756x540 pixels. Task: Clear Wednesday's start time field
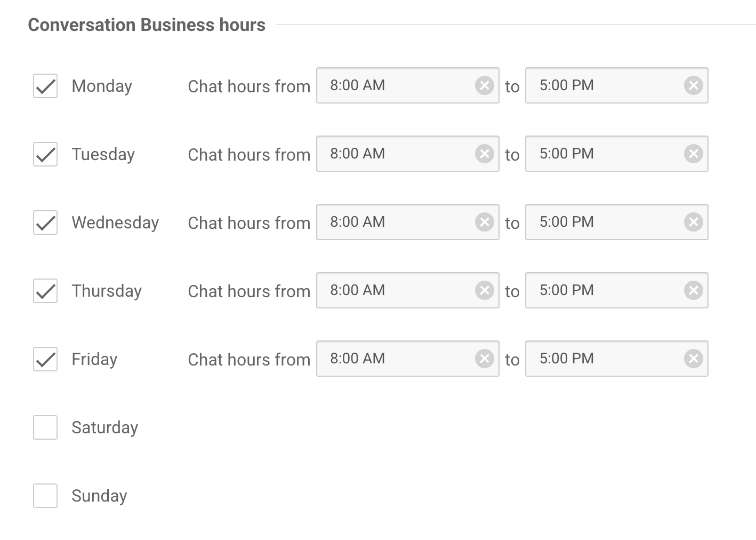click(484, 222)
